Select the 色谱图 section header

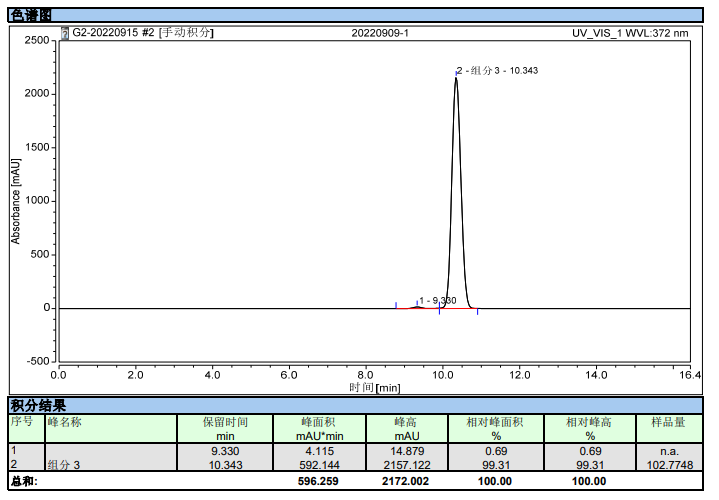(x=30, y=14)
